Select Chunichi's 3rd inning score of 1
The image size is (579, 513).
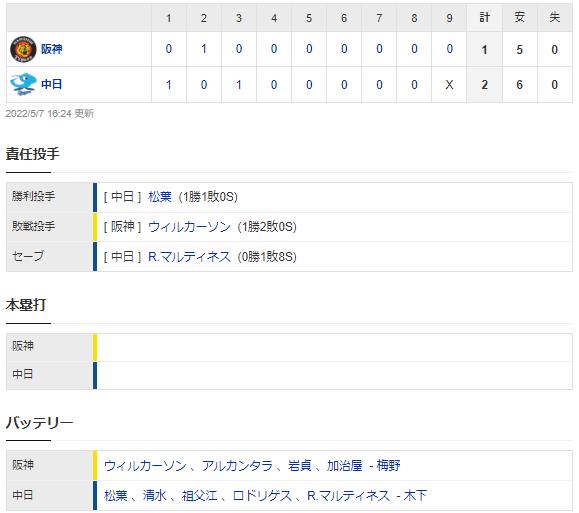pos(239,85)
